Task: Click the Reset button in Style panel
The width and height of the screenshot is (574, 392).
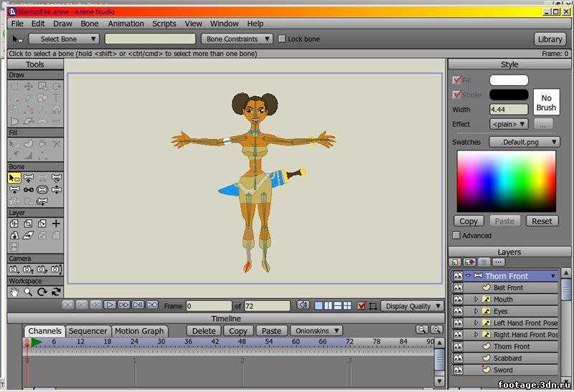Action: pyautogui.click(x=542, y=221)
